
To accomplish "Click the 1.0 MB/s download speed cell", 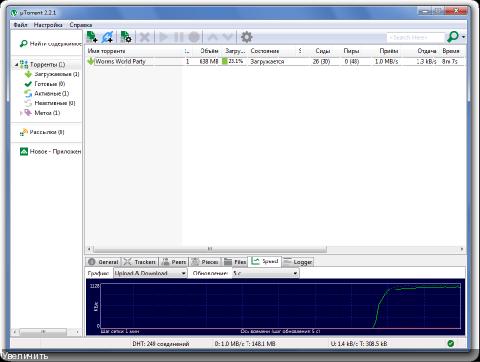I will (386, 62).
